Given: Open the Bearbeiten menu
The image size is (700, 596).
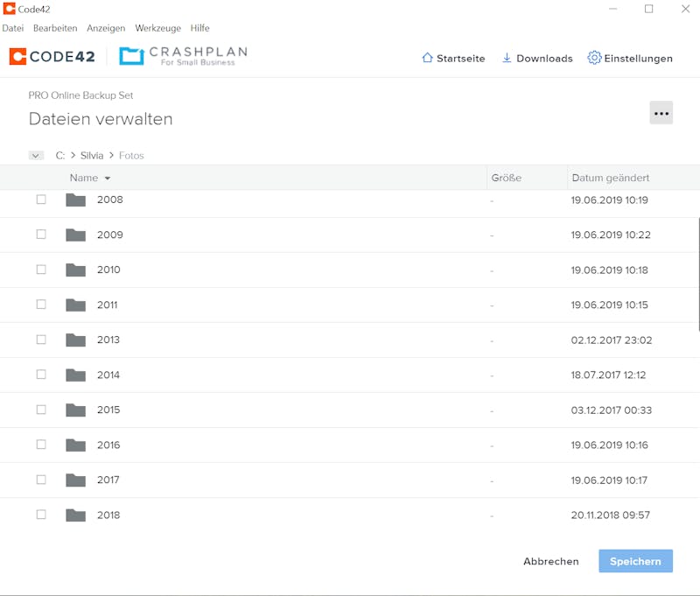Looking at the screenshot, I should pyautogui.click(x=55, y=28).
